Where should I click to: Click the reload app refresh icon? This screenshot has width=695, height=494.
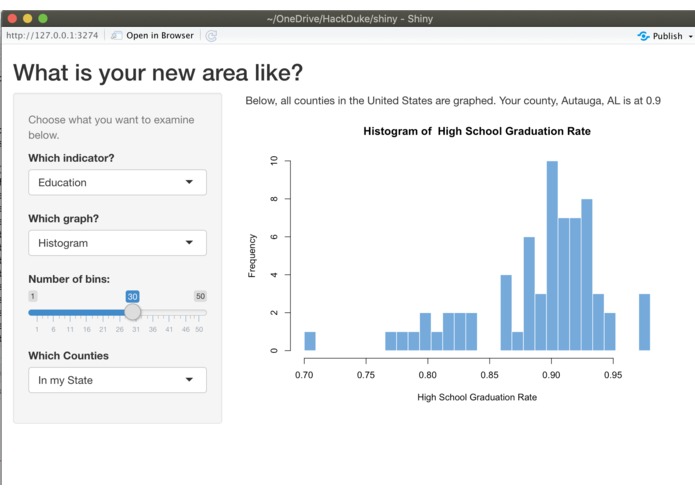[211, 36]
